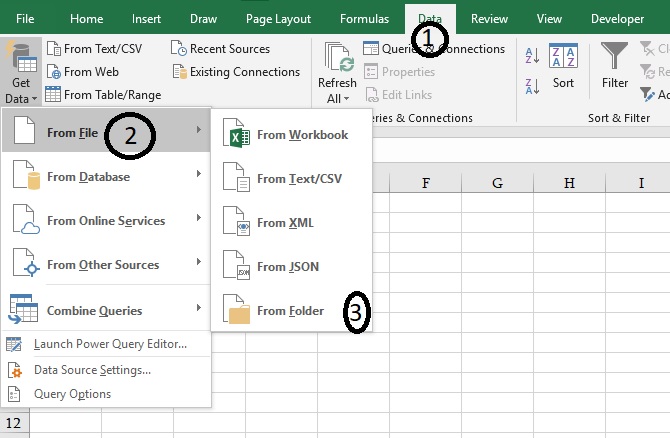Switch to the Review tab

[x=489, y=19]
